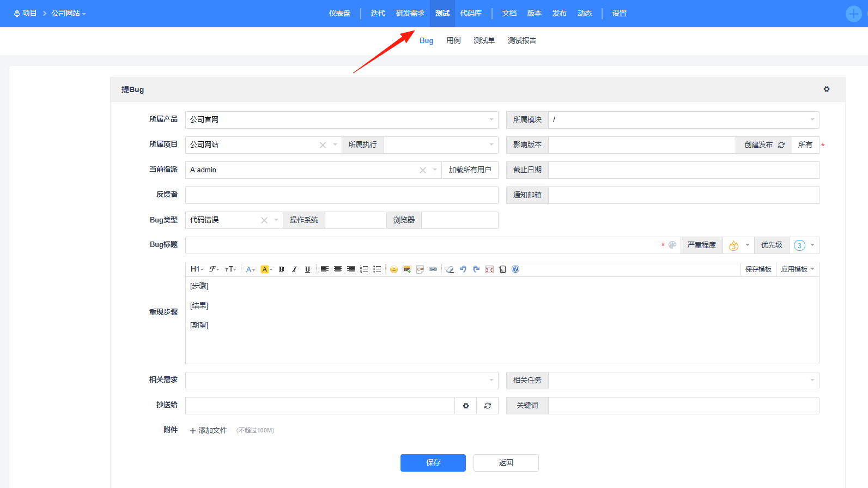Clear formatting with eraser icon
Screen dimensions: 868x488
click(x=450, y=269)
